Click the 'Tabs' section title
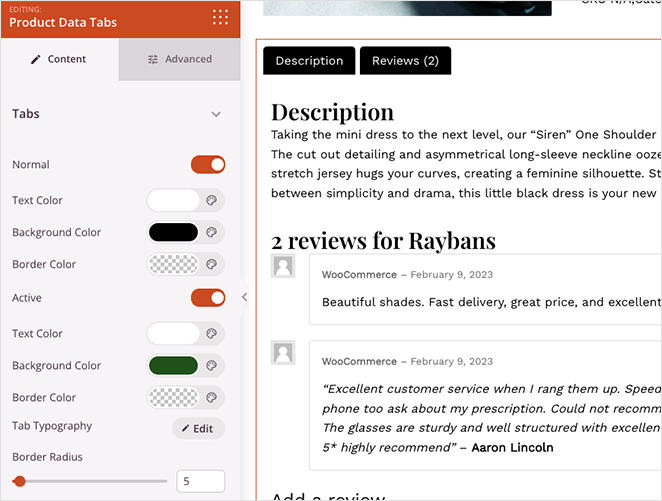This screenshot has width=662, height=501. 26,114
